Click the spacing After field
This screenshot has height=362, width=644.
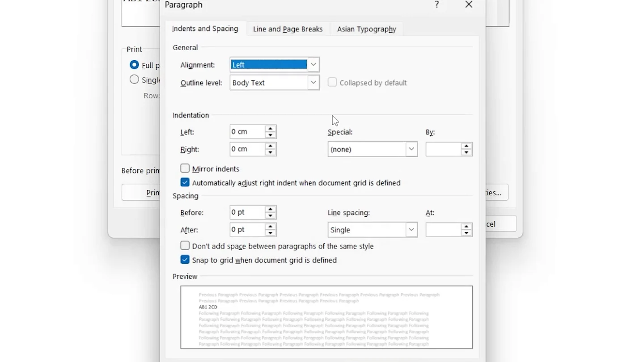[247, 230]
